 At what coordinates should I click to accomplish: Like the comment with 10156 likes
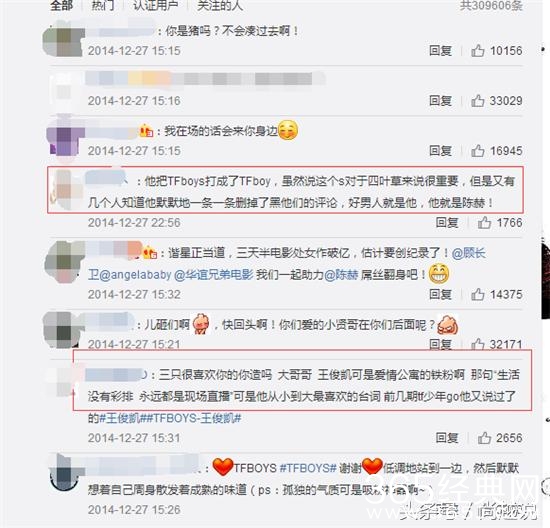[478, 51]
